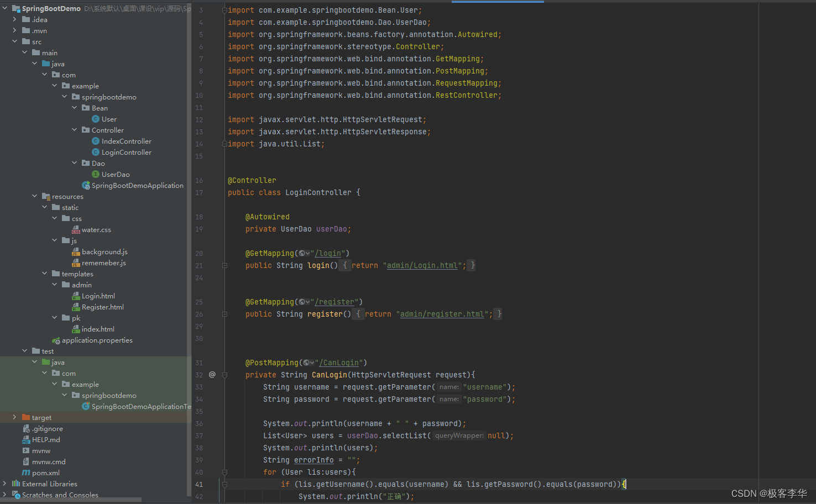Click the mvnw file icon
This screenshot has width=816, height=504.
pyautogui.click(x=26, y=450)
